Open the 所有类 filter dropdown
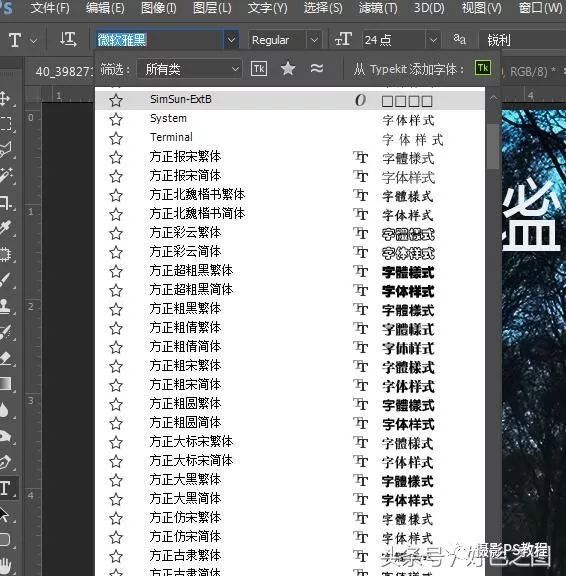 [x=190, y=69]
